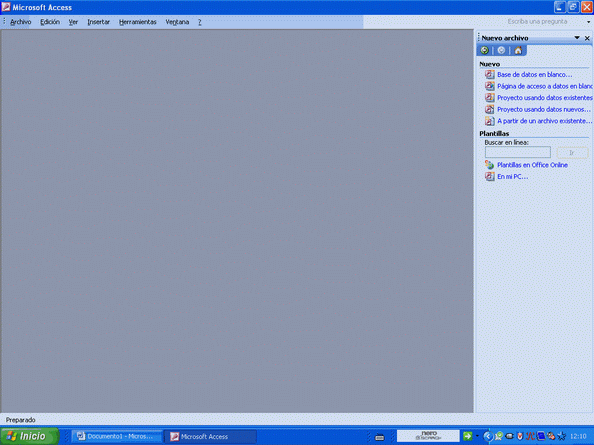Click the Microsoft Access taskbar button

(x=211, y=436)
